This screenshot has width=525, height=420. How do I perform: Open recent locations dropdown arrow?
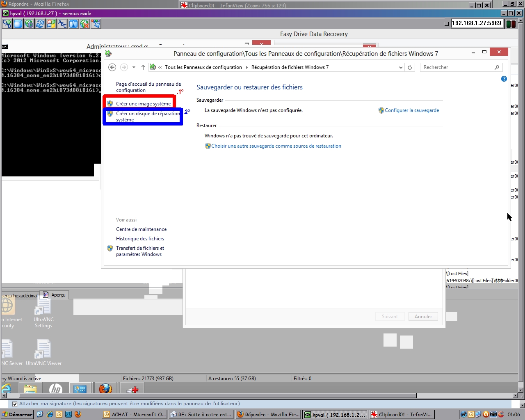coord(134,67)
